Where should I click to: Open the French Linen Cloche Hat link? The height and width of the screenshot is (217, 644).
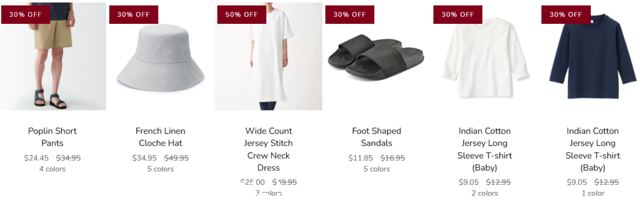160,137
